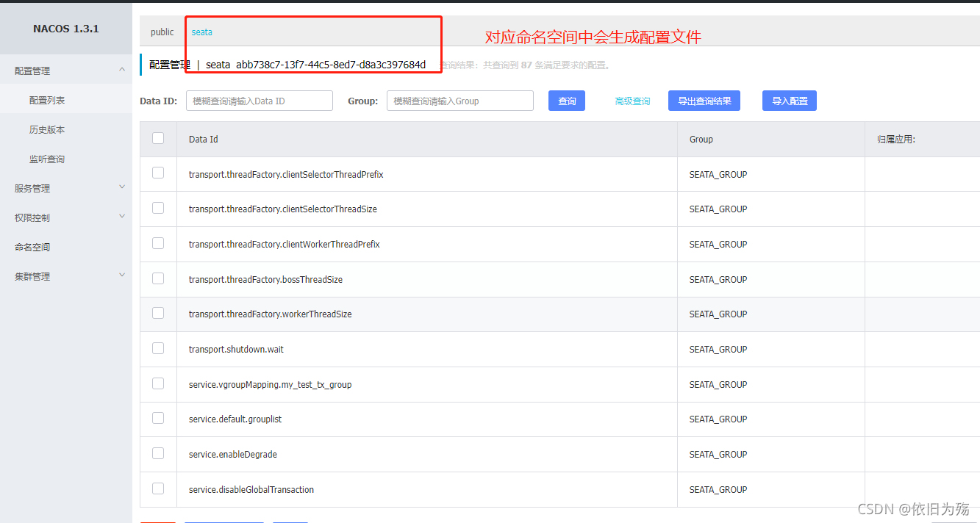980x523 pixels.
Task: Click the 归属应用 column header
Action: [896, 140]
